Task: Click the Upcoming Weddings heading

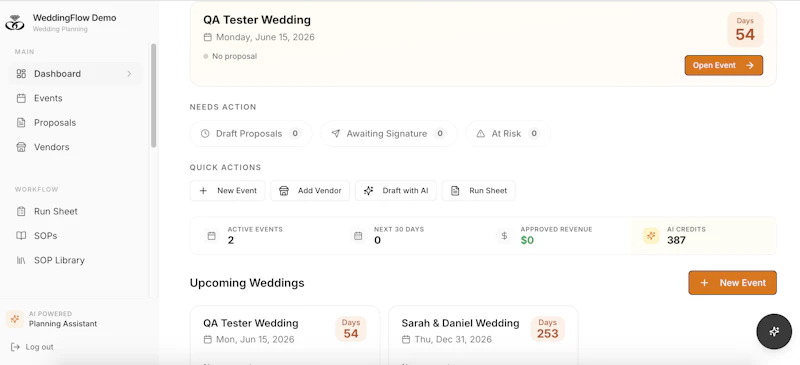Action: coord(247,283)
